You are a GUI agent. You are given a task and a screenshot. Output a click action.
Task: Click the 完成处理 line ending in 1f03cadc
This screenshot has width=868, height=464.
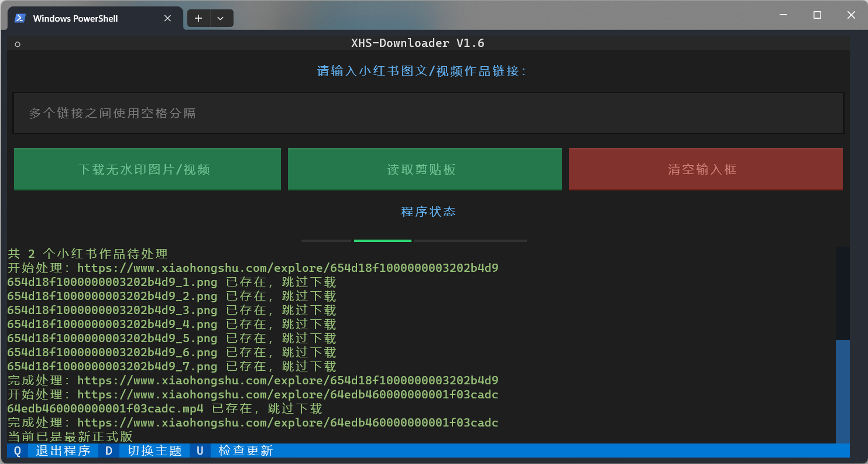pyautogui.click(x=253, y=422)
